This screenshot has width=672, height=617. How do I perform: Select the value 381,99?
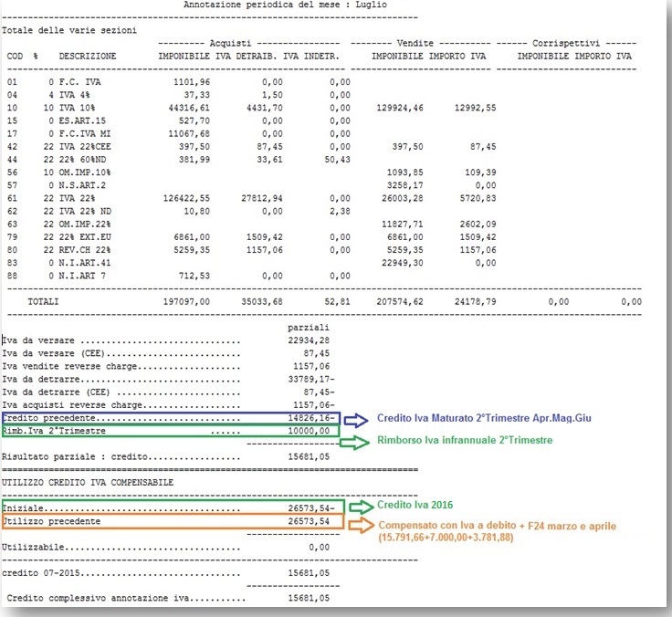click(x=194, y=160)
